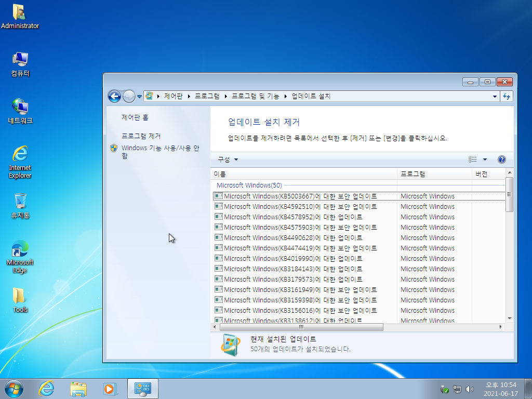This screenshot has width=532, height=399.
Task: Select the KB3156016 security update row
Action: pyautogui.click(x=359, y=311)
